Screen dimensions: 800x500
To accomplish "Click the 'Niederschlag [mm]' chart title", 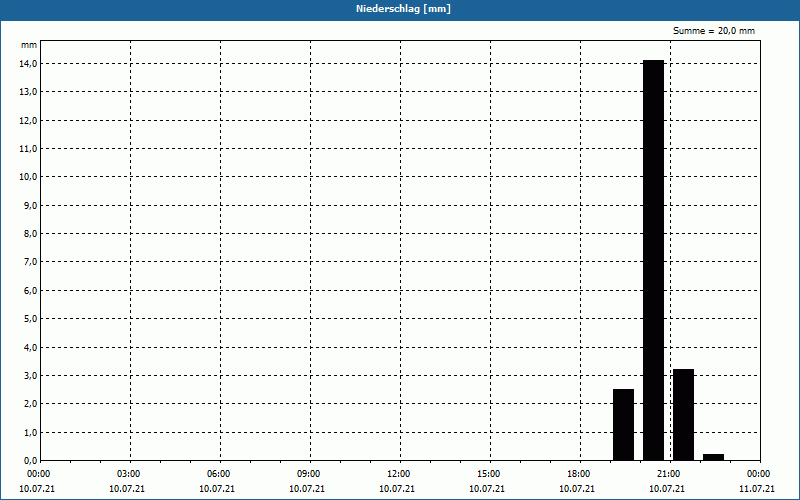I will tap(400, 9).
